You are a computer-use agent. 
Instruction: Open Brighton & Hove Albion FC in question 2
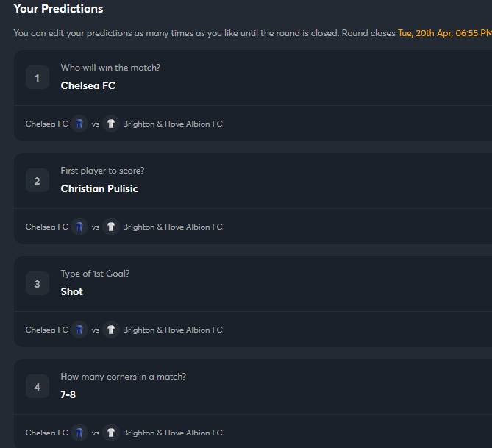pyautogui.click(x=173, y=227)
